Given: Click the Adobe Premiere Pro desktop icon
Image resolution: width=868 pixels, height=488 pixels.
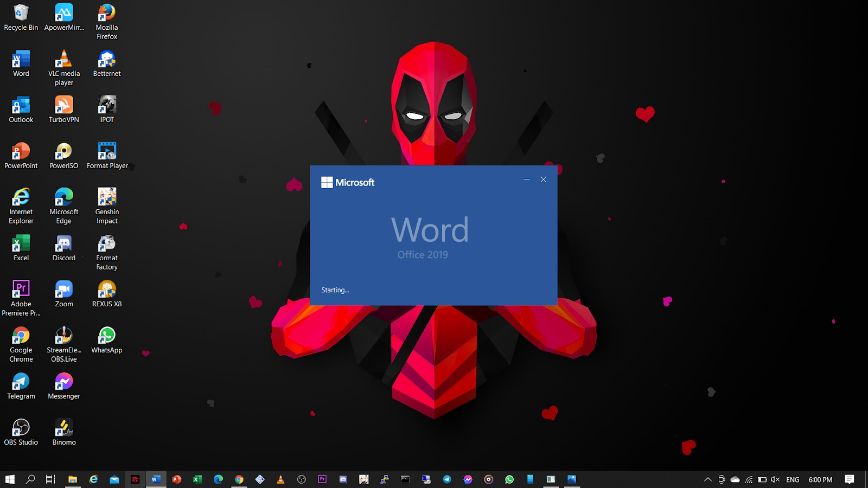Looking at the screenshot, I should pyautogui.click(x=21, y=298).
